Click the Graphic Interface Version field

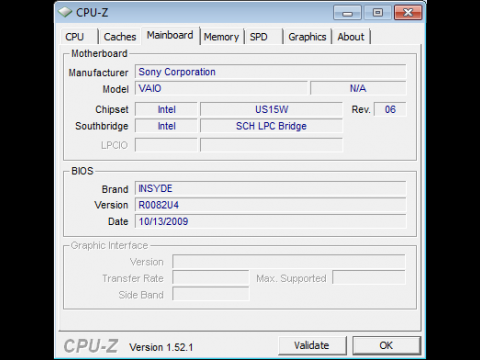[289, 262]
